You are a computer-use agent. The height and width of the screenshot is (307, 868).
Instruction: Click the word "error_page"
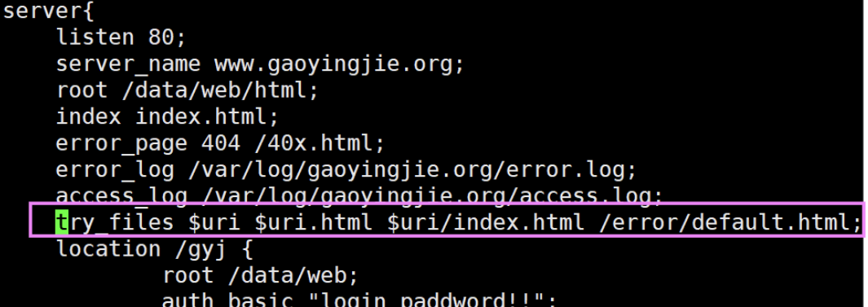tap(121, 144)
